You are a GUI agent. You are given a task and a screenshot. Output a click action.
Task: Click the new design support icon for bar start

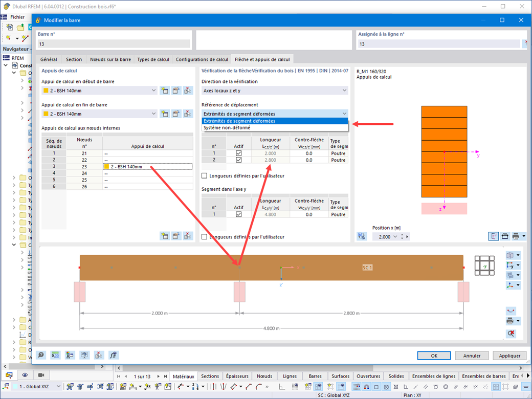pos(165,91)
